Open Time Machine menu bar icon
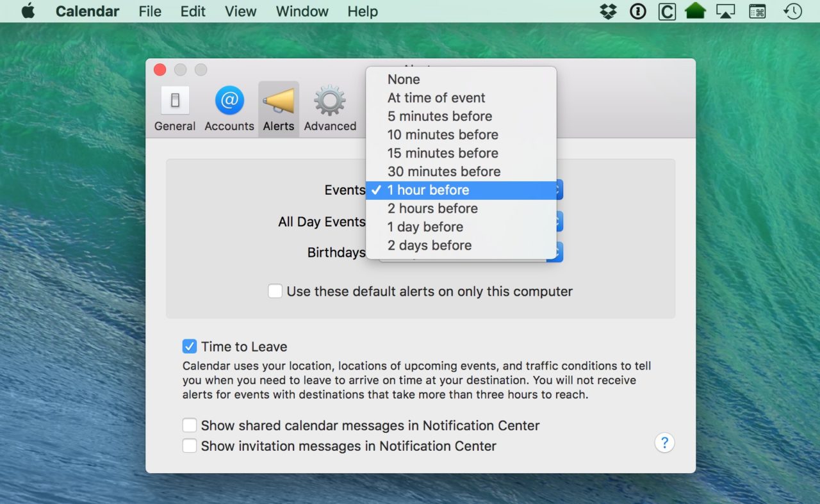The image size is (820, 504). [792, 12]
